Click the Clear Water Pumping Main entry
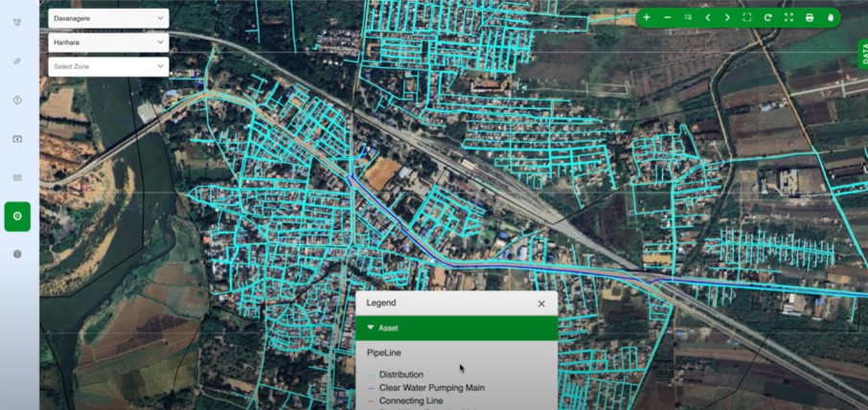Viewport: 868px width, 410px height. 432,388
